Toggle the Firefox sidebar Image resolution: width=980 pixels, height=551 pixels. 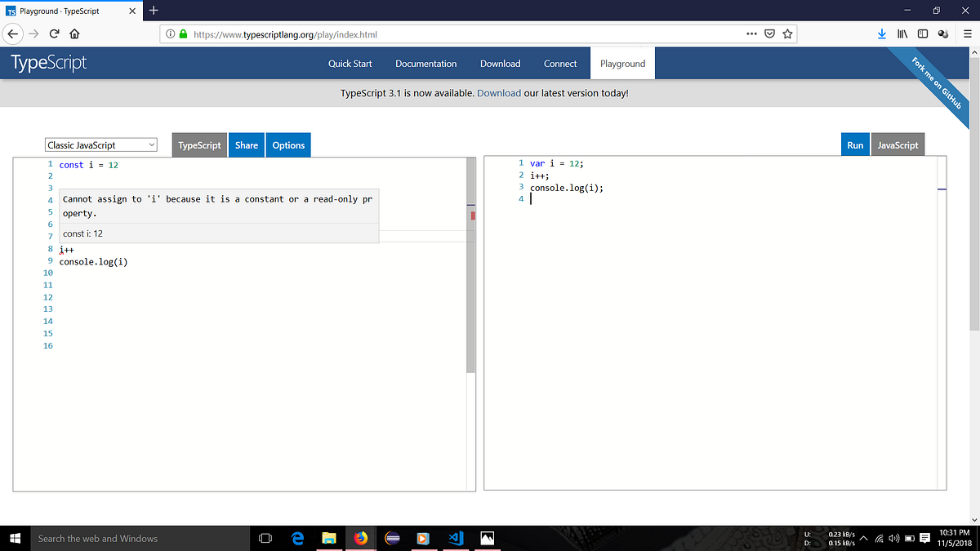tap(923, 33)
